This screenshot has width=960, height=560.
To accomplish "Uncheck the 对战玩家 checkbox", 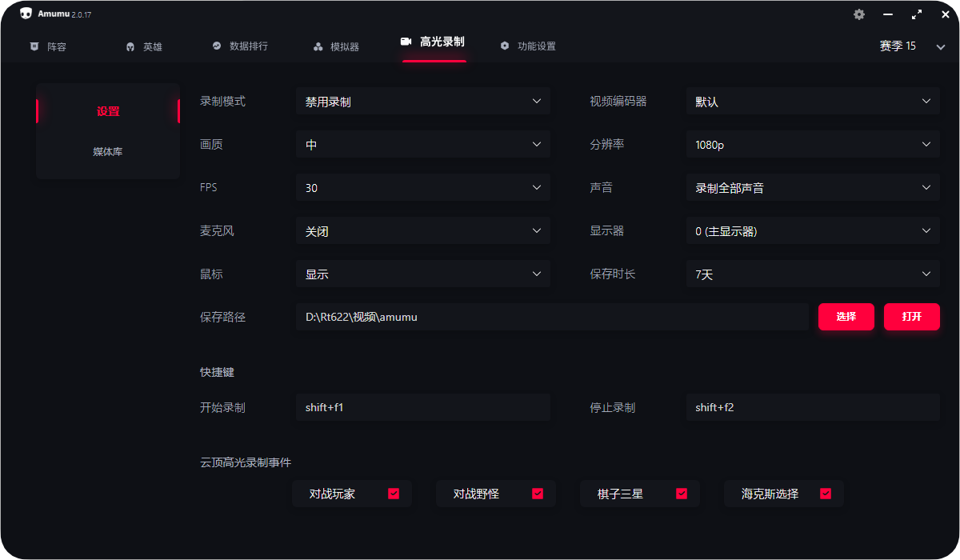I will click(394, 494).
